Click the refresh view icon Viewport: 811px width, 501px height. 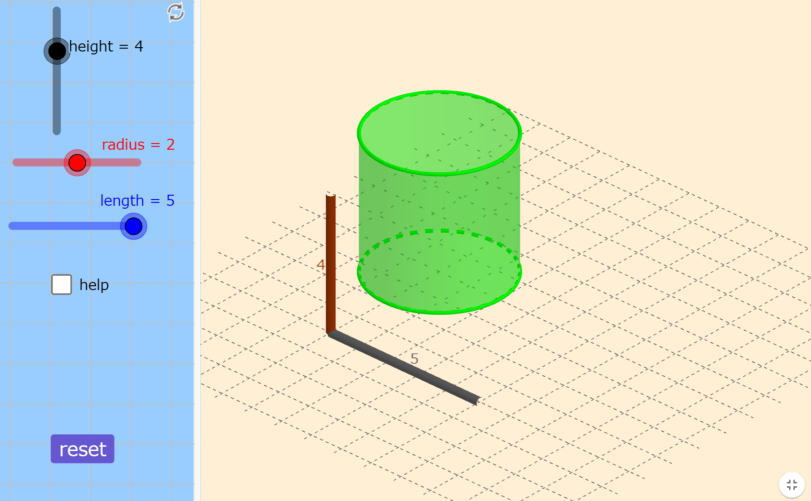point(176,12)
